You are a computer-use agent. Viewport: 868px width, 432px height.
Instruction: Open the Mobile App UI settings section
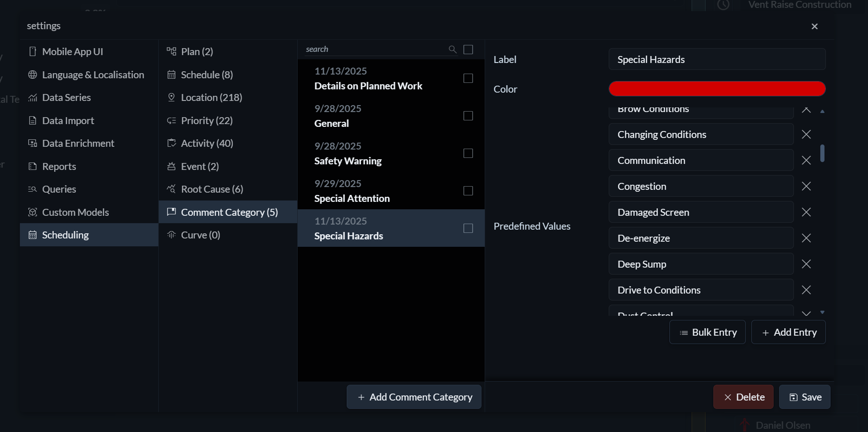coord(89,51)
